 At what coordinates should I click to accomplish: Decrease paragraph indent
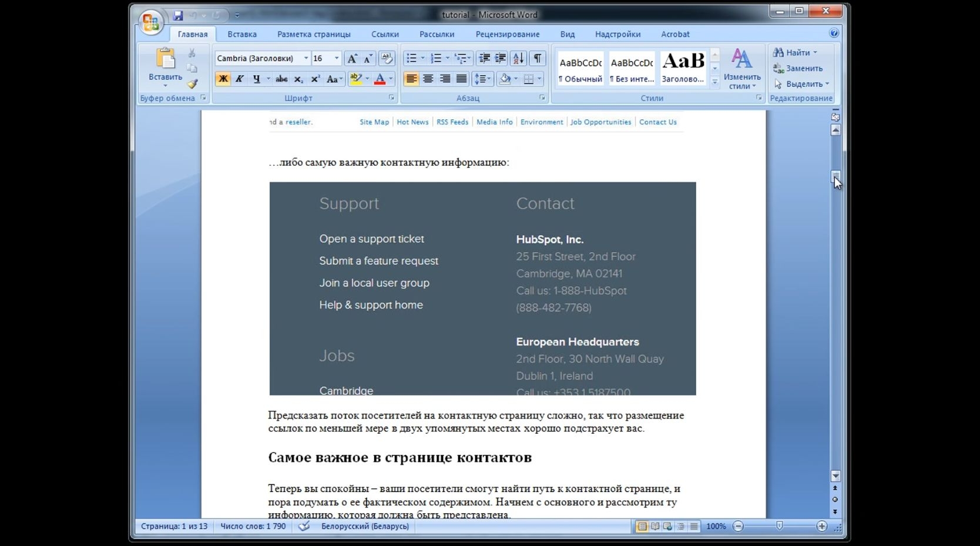484,58
